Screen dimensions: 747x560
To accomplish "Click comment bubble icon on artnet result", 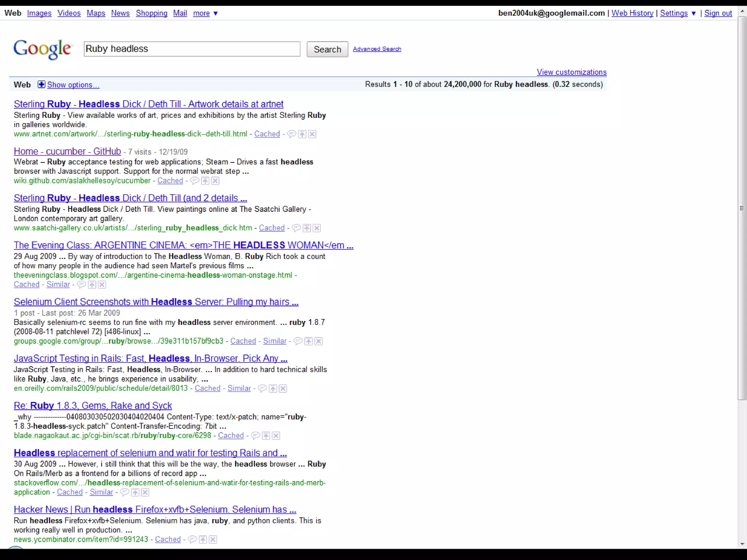I will tap(291, 134).
